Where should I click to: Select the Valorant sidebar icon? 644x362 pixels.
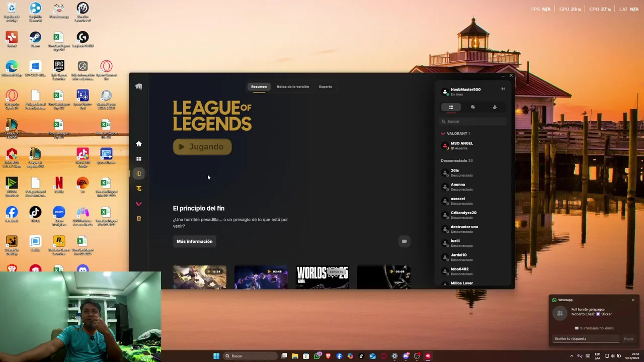tap(139, 204)
